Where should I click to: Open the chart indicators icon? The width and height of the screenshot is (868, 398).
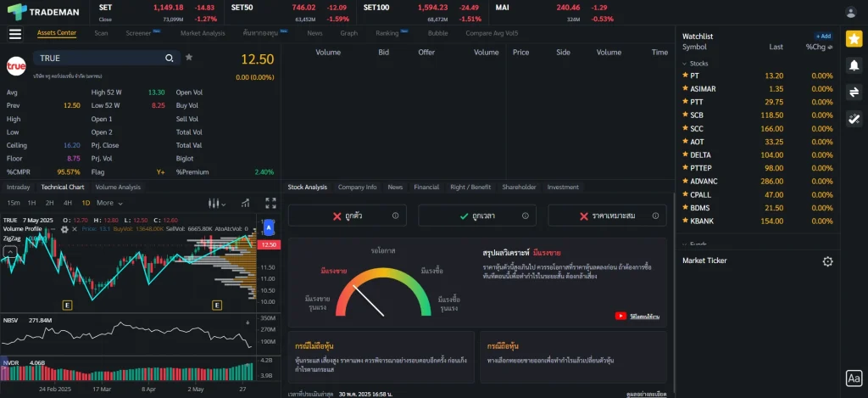click(x=245, y=203)
